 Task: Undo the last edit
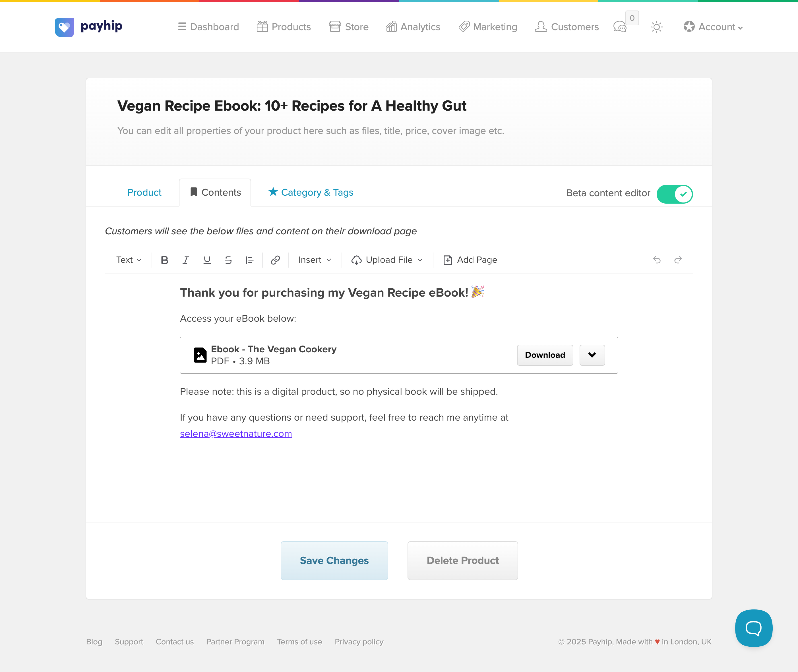[x=657, y=260]
